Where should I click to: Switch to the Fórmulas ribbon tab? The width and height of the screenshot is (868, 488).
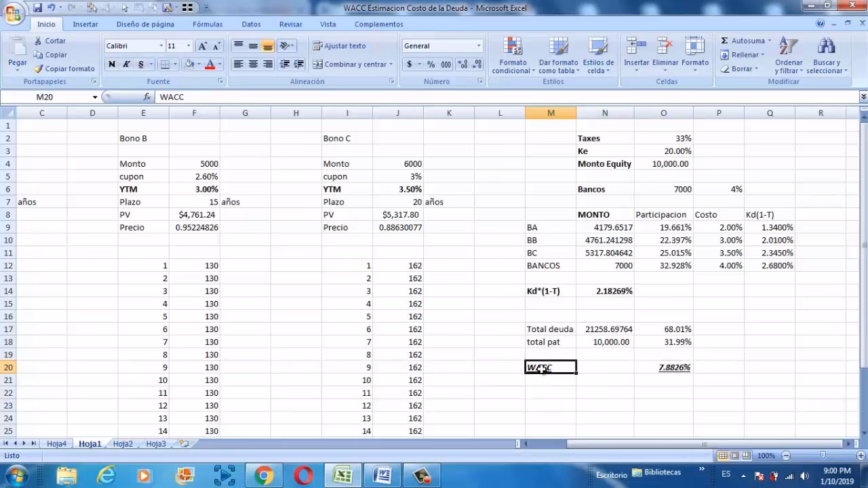coord(208,24)
